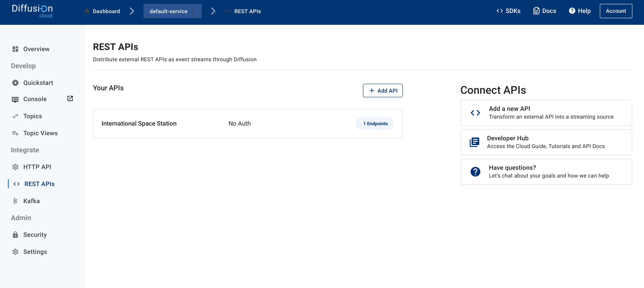
Task: Click the Have questions? question mark icon
Action: point(475,172)
